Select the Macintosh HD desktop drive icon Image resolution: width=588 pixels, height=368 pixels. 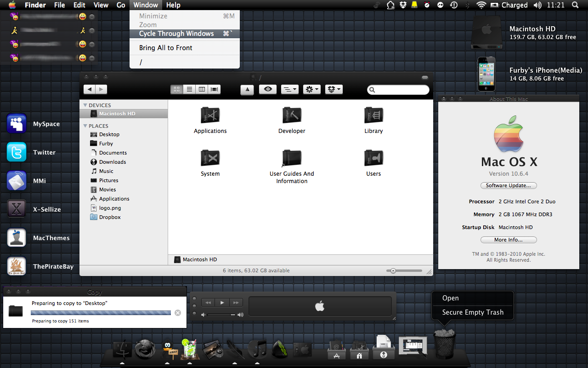(x=487, y=33)
